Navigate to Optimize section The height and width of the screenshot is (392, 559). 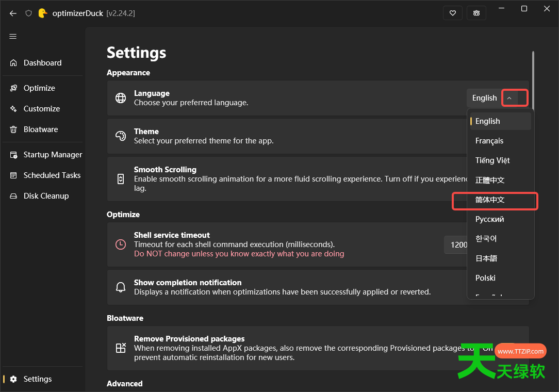tap(43, 88)
